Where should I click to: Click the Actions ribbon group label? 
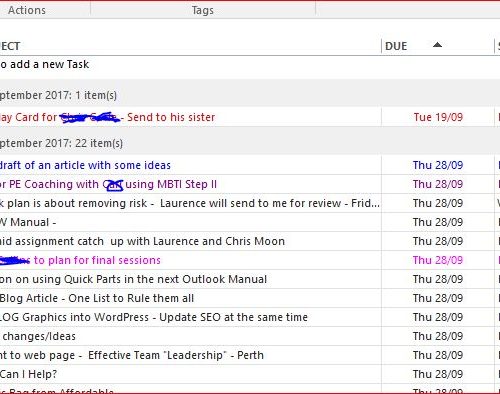click(27, 10)
